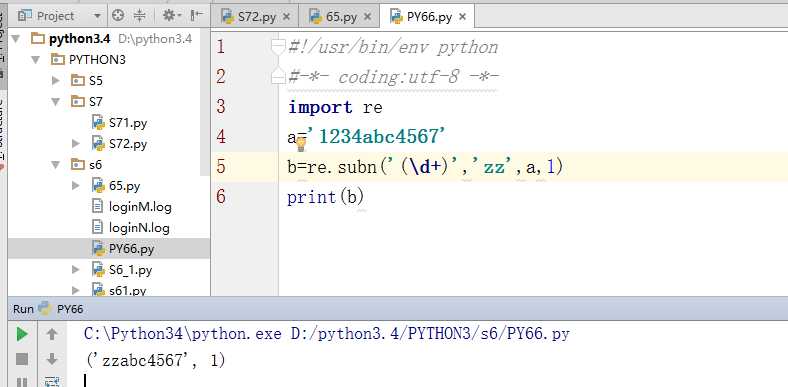Expand the 65.py tree node
Screen dimensions: 788x387
76,186
